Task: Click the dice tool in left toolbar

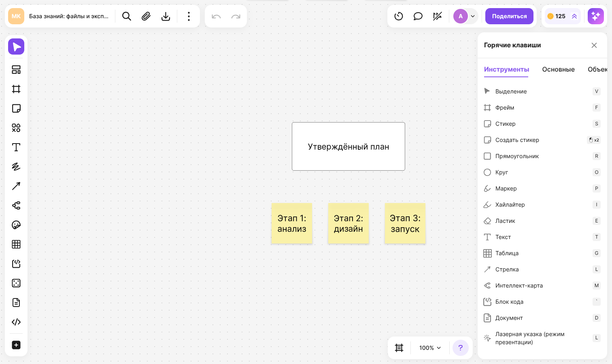Action: [16, 283]
